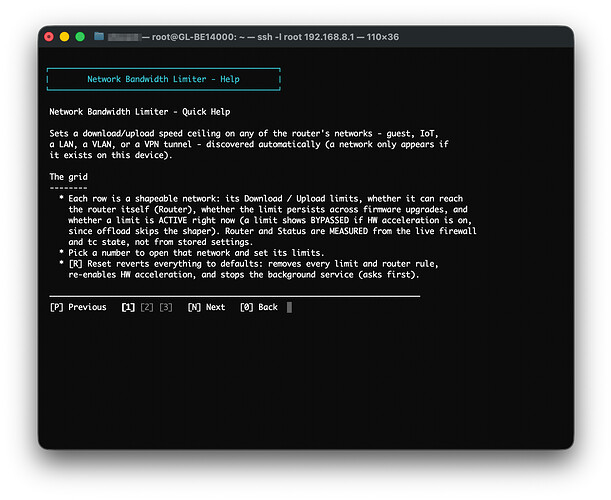Click the terminal cursor block
This screenshot has width=611, height=500.
[289, 307]
